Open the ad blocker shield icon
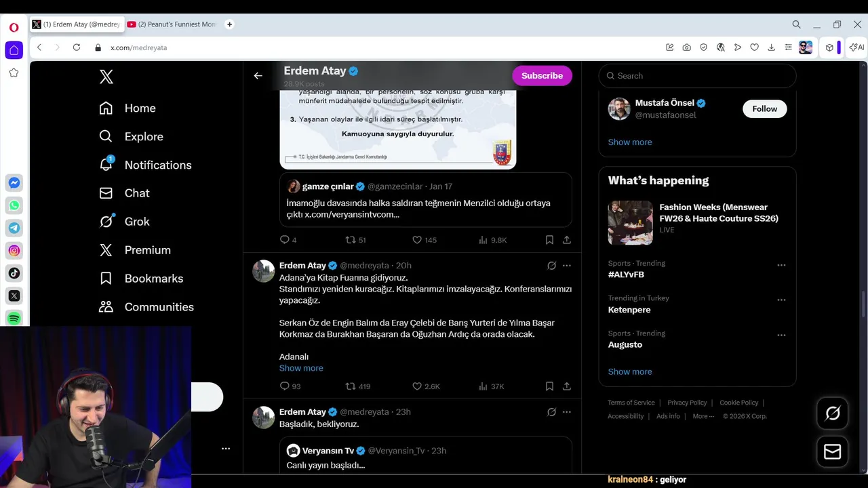This screenshot has width=868, height=488. (x=704, y=47)
